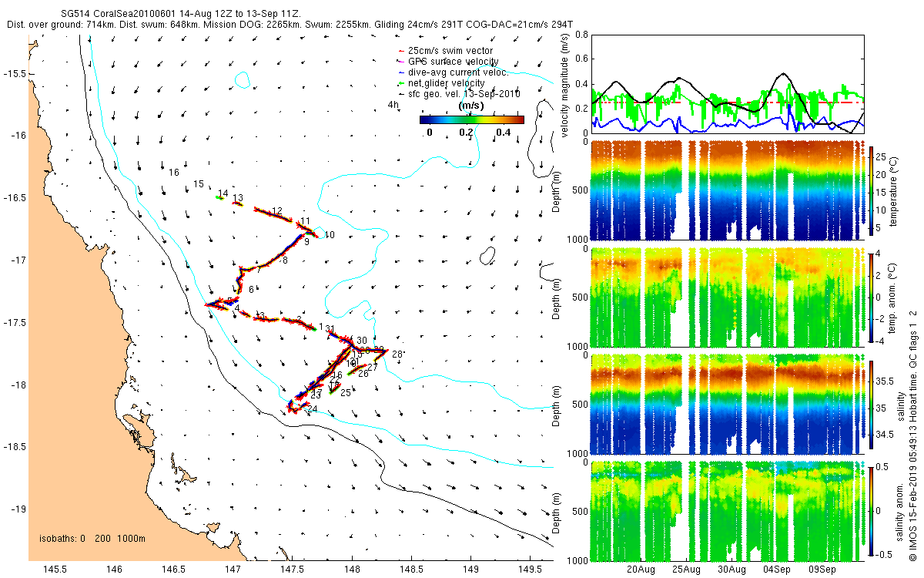Click the salinity anom. colorbar
The image size is (924, 578).
point(871,509)
